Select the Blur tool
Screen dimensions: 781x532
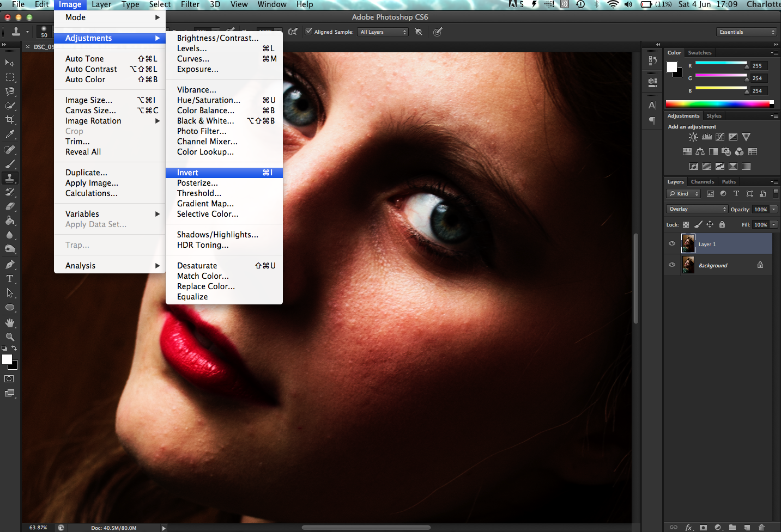coord(10,235)
